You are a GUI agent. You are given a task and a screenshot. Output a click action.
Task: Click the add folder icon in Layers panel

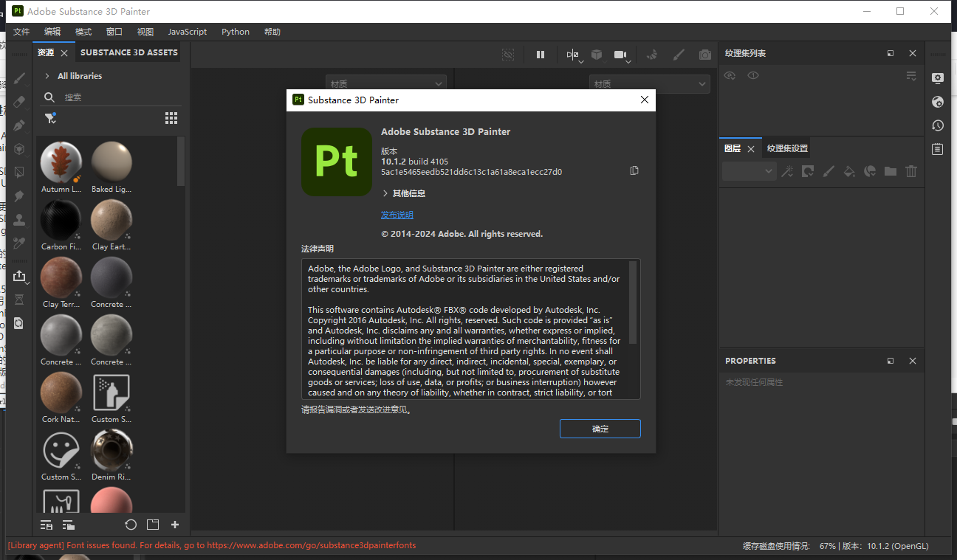891,171
